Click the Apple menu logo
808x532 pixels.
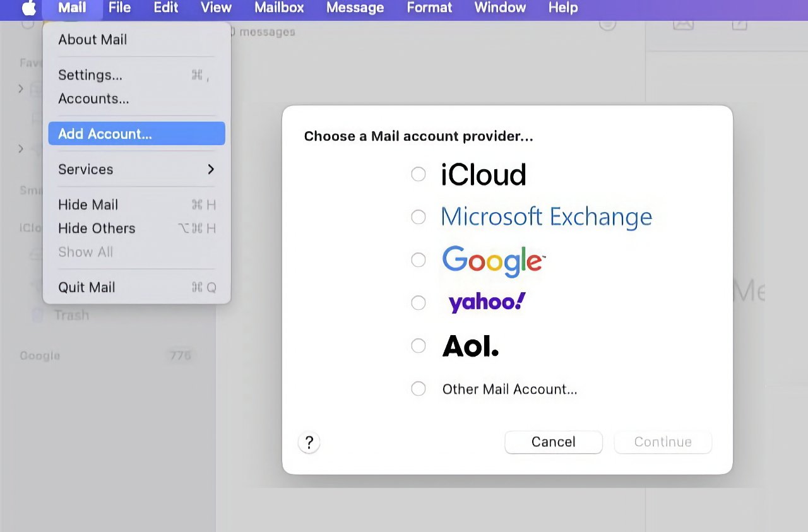point(28,8)
